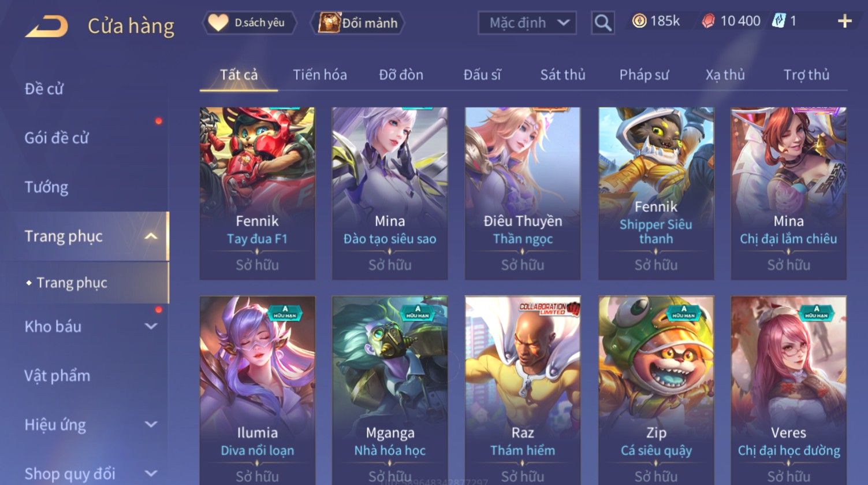Tap the blue ticket voucher icon
Viewport: 868px width, 485px height.
[779, 21]
